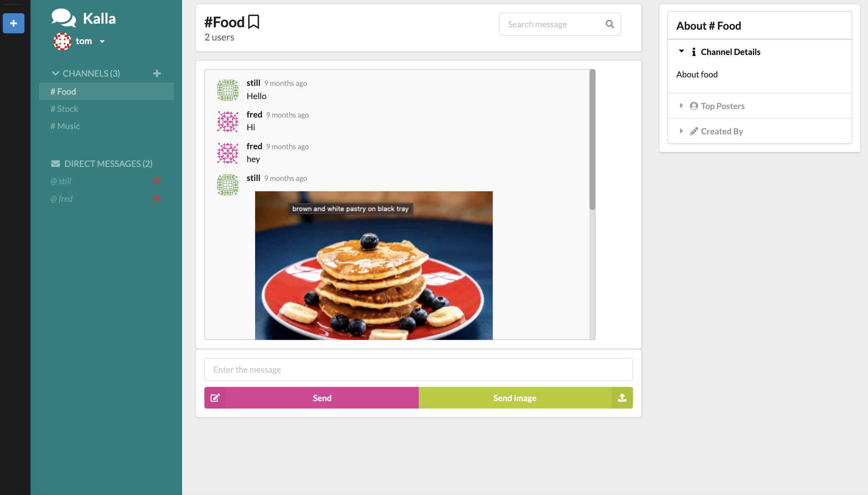Click the Send image upload icon
Image resolution: width=868 pixels, height=495 pixels.
pos(622,398)
